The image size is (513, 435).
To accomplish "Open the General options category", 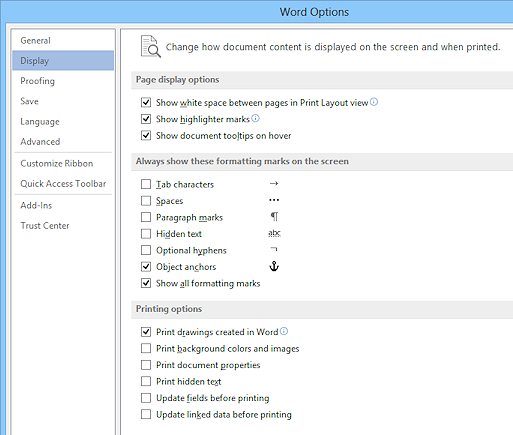I will coord(63,40).
